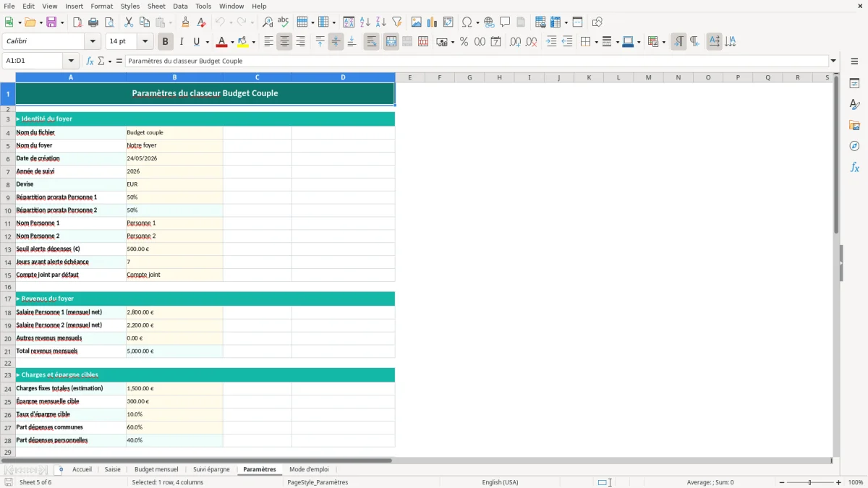Delete a decimal place

click(532, 42)
